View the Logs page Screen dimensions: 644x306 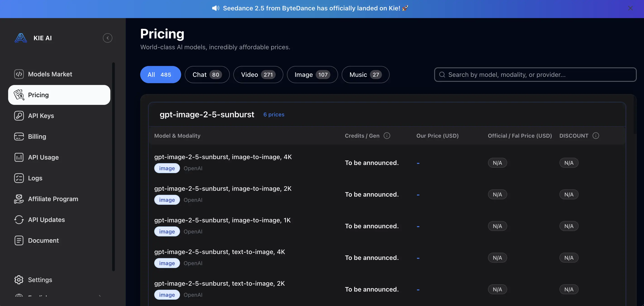(59, 178)
